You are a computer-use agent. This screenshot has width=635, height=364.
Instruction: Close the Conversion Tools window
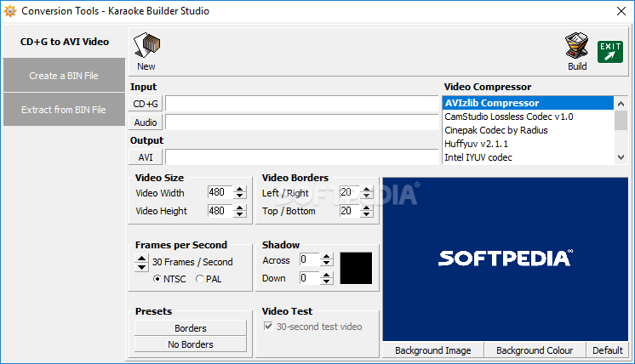(621, 11)
